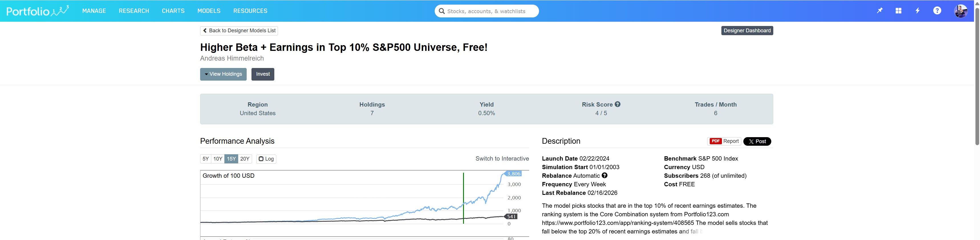Screen dimensions: 980x240
Task: Click the Subscribers 268 (of unlimited) text
Action: pos(705,176)
